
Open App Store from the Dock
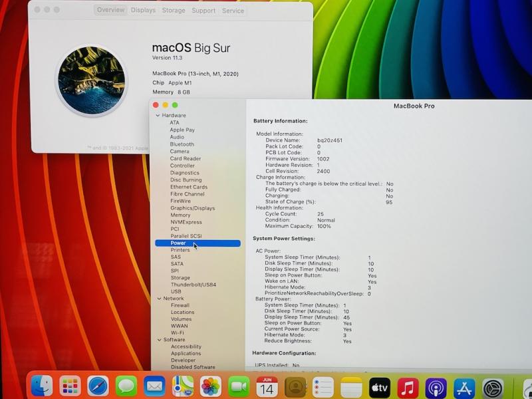(464, 388)
